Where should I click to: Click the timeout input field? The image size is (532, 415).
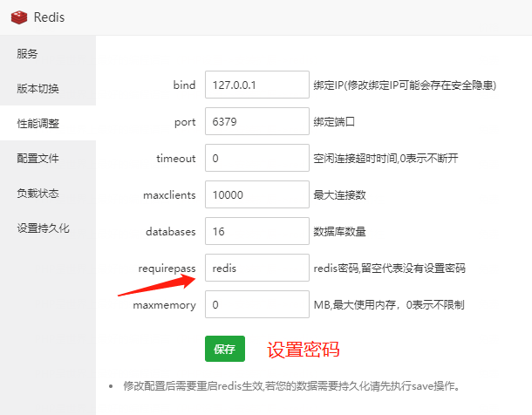[x=256, y=159]
